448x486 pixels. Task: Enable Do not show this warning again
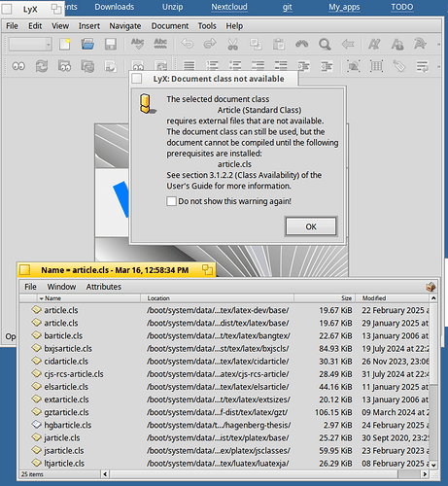(171, 201)
